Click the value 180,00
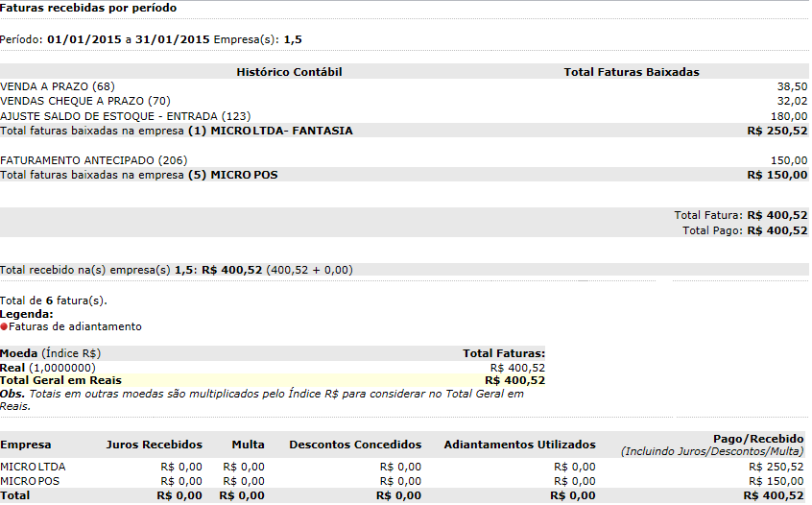Image resolution: width=812 pixels, height=505 pixels. pyautogui.click(x=789, y=116)
